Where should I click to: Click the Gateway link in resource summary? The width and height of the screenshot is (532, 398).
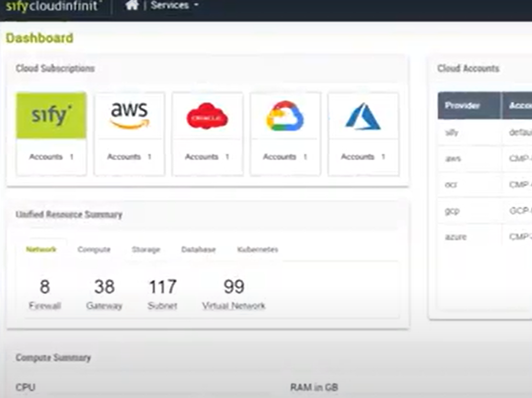[x=104, y=305]
